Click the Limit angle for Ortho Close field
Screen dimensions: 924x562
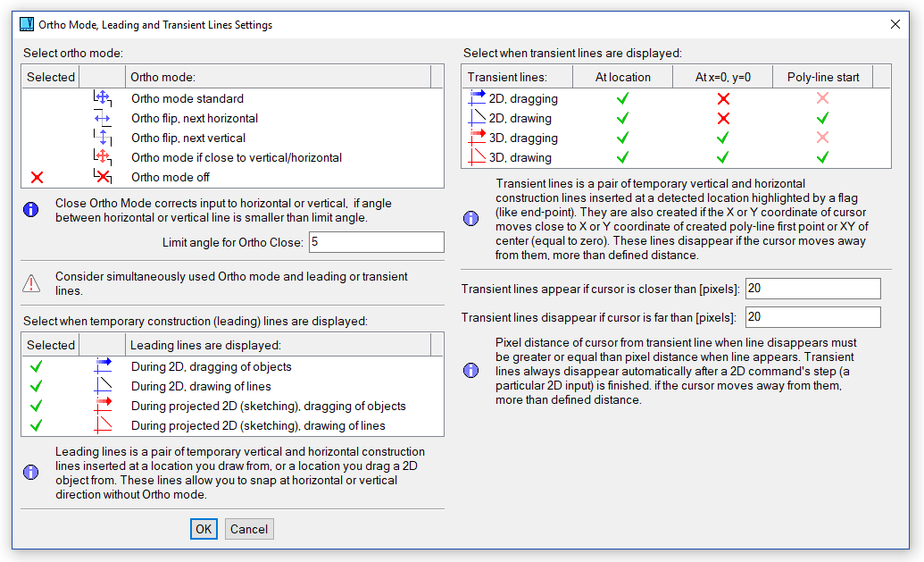point(375,242)
